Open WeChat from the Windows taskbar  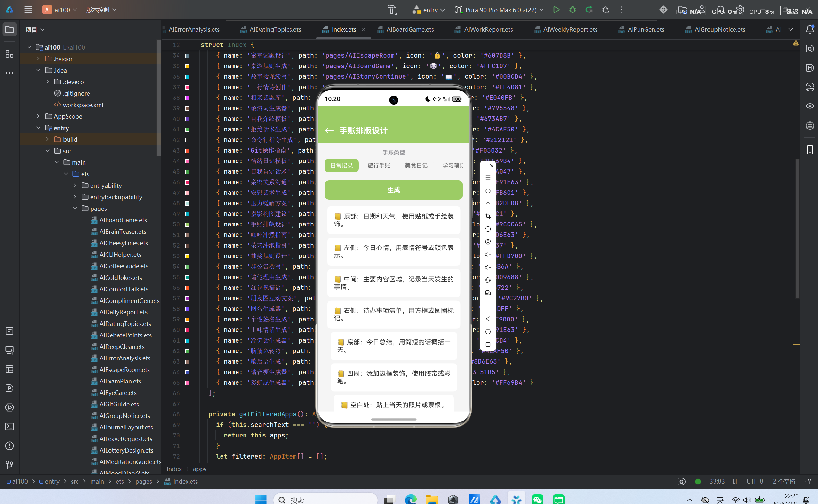click(x=538, y=499)
